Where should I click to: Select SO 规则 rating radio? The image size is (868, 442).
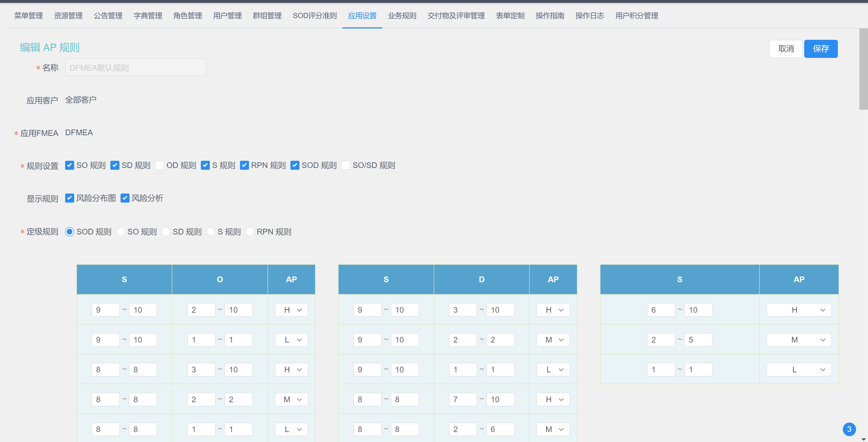click(x=120, y=232)
